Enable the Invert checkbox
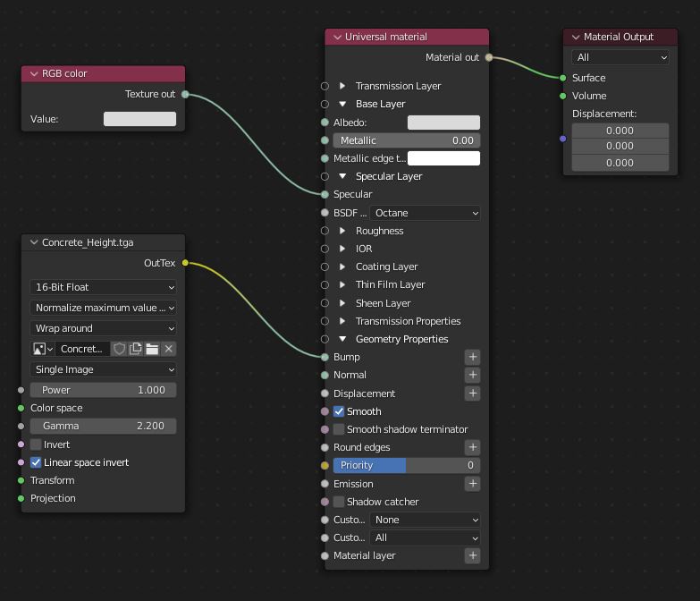Image resolution: width=700 pixels, height=601 pixels. (x=36, y=444)
